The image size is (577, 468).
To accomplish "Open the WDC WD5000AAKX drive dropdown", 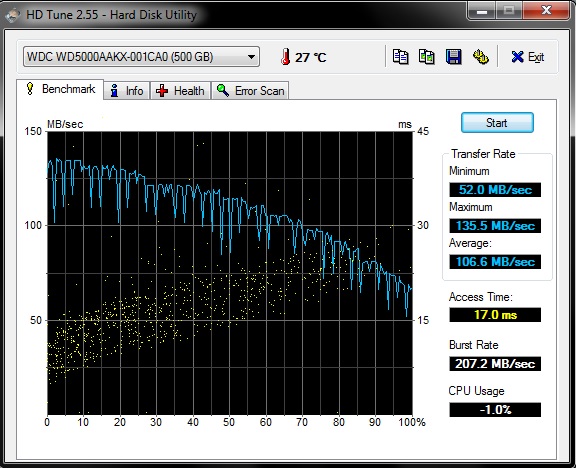I will pos(141,57).
